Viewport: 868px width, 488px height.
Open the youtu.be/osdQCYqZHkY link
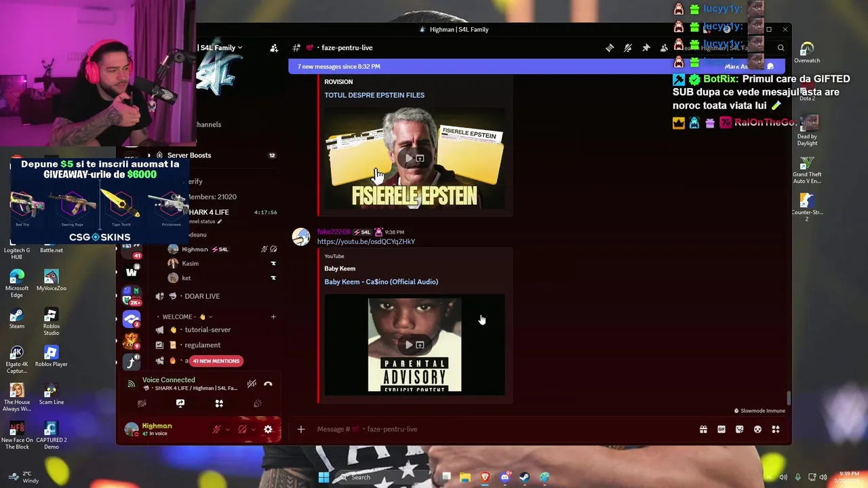click(x=366, y=241)
